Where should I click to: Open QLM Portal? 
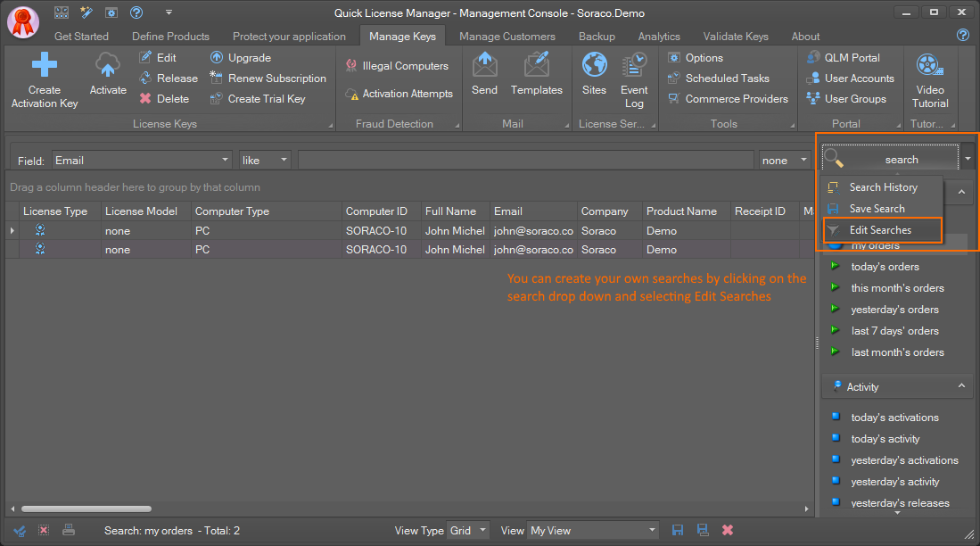[x=844, y=57]
